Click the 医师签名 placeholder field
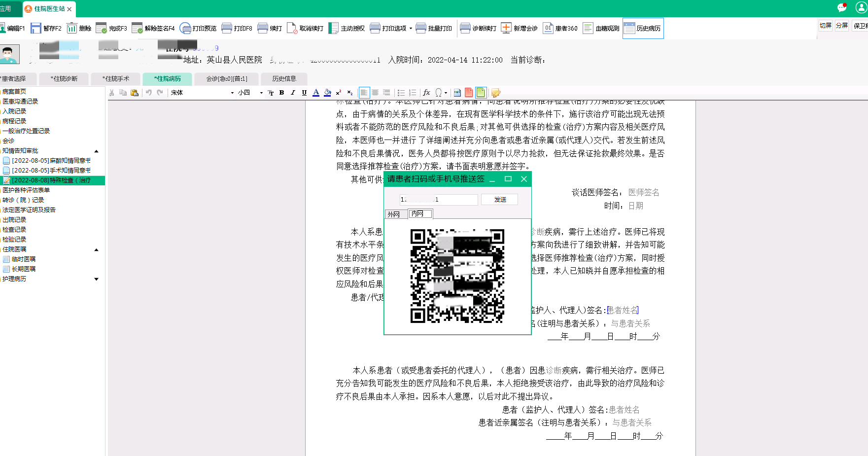This screenshot has width=868, height=456. click(x=644, y=192)
